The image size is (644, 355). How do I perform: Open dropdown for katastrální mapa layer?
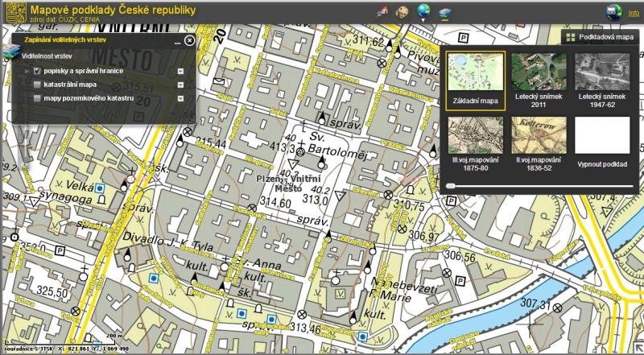181,85
